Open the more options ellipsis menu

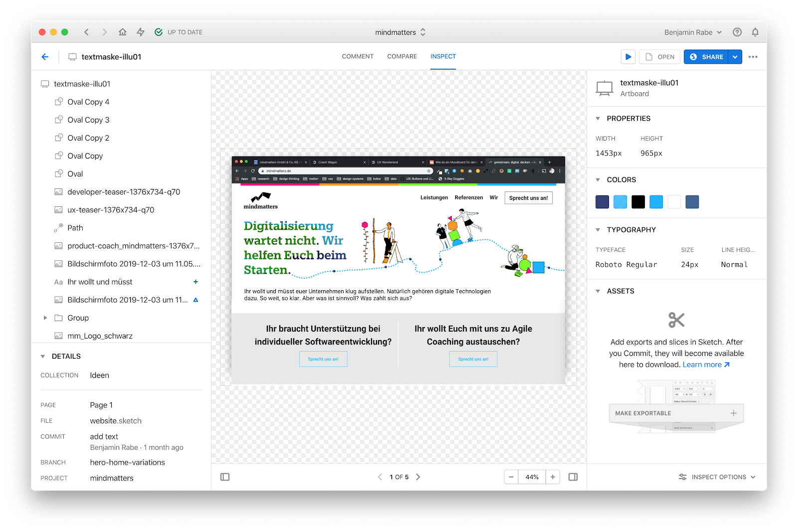(753, 57)
